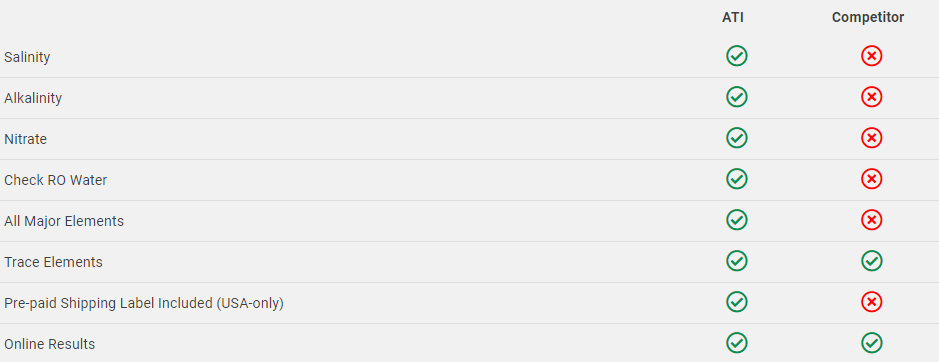Viewport: 939px width, 362px height.
Task: Click Competitor green checkmark for Trace Elements
Action: 871,261
